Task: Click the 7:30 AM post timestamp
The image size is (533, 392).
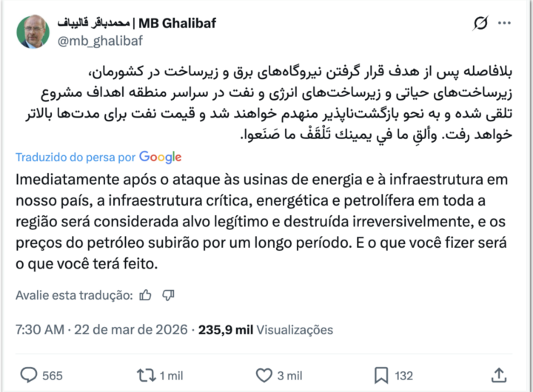Action: (x=38, y=330)
